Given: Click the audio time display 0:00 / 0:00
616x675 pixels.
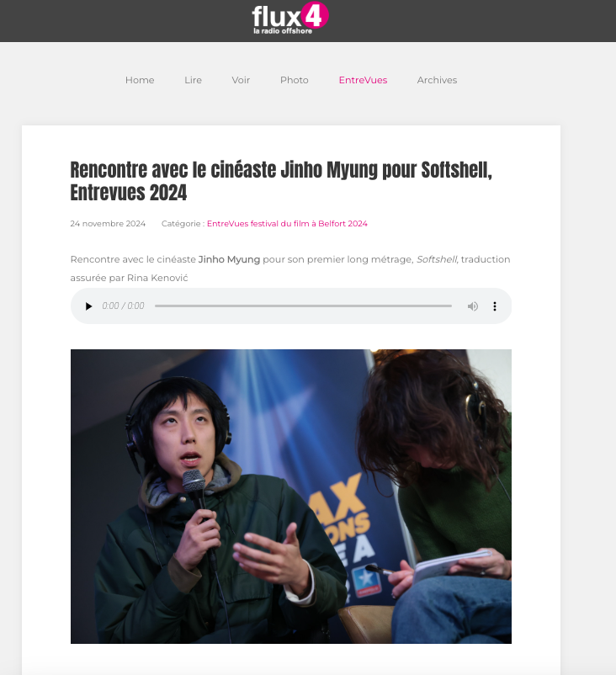Looking at the screenshot, I should (123, 306).
